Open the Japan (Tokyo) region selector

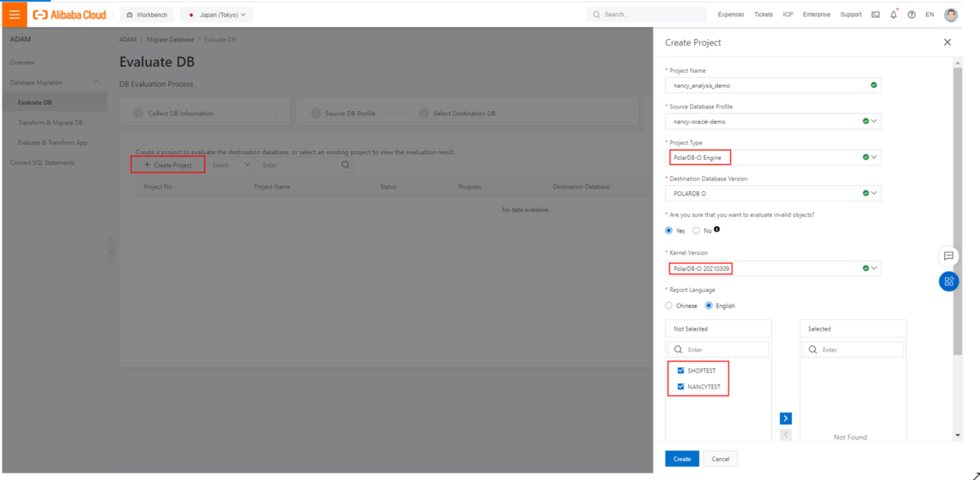click(x=216, y=15)
